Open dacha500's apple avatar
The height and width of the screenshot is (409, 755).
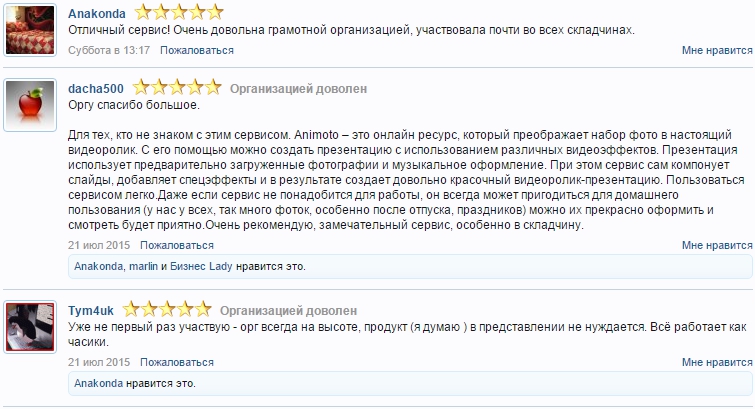point(30,104)
